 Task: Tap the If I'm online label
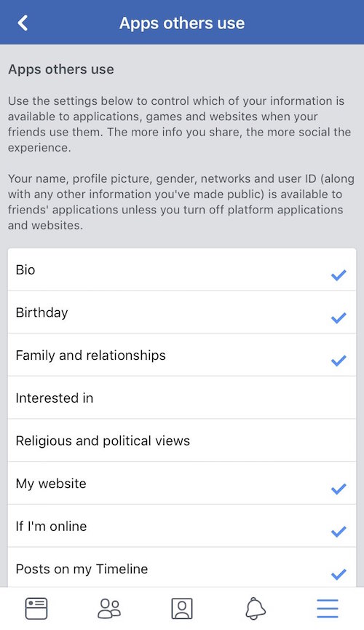point(51,527)
